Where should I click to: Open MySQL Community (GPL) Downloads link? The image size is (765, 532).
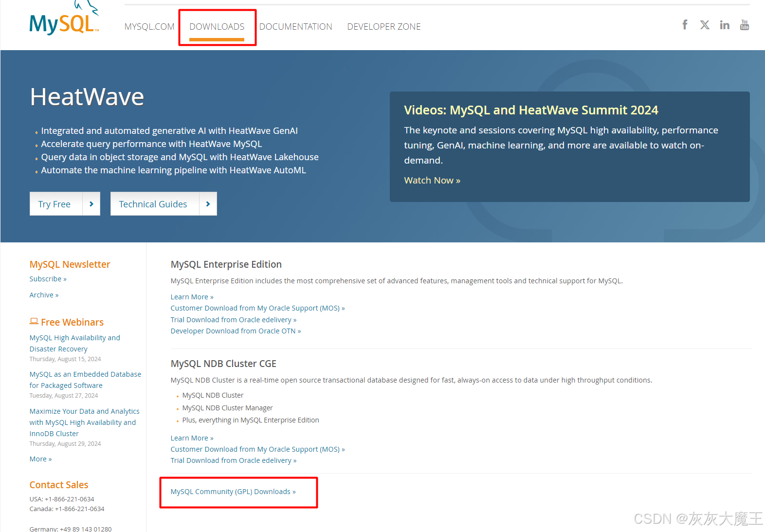click(x=233, y=492)
